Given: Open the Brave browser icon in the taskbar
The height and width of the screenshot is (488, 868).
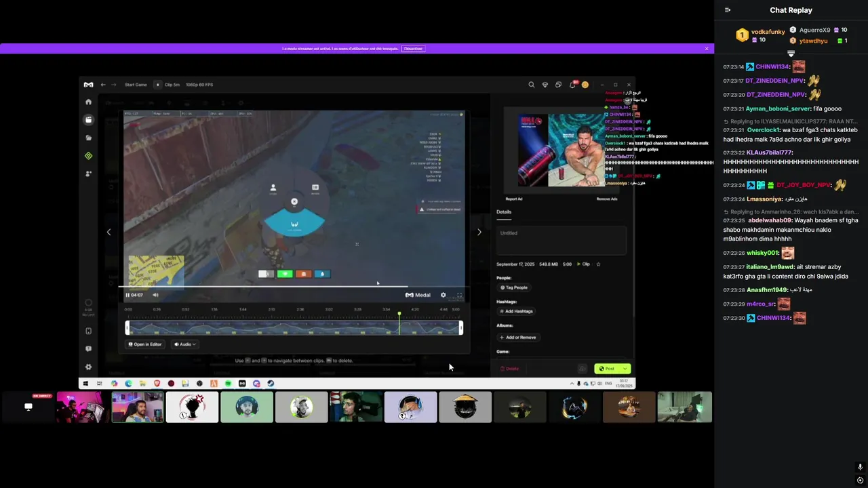Looking at the screenshot, I should coord(157,384).
